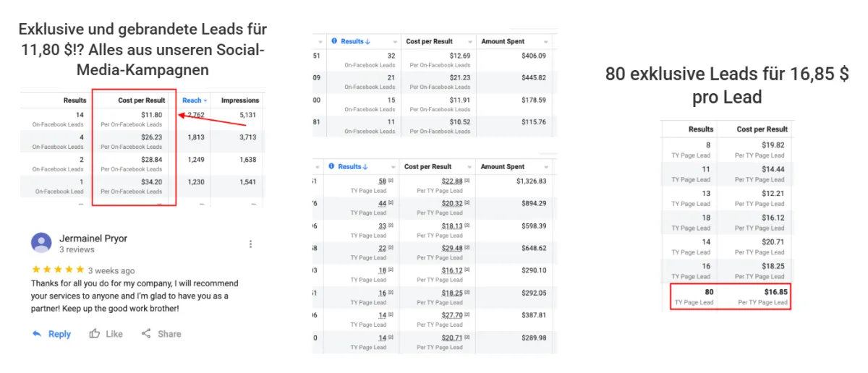Screen dimensions: 868x373
Task: Click the thumbs-up Like icon
Action: point(95,334)
